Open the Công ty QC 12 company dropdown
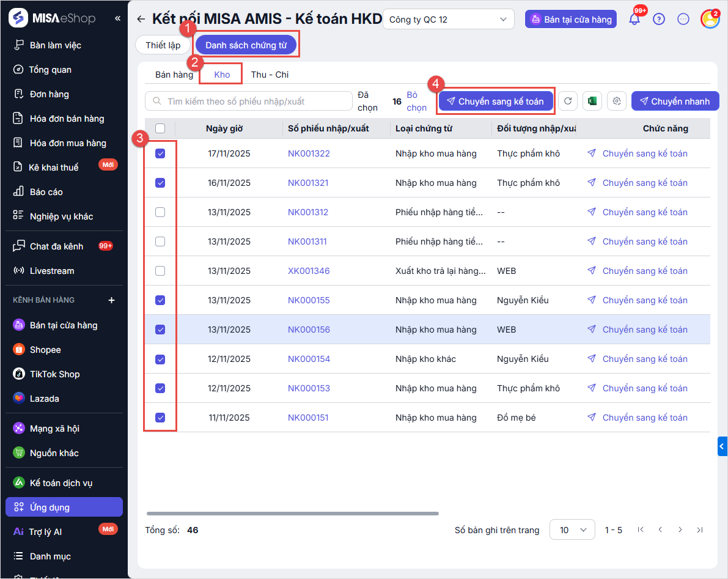Image resolution: width=728 pixels, height=579 pixels. pos(448,20)
